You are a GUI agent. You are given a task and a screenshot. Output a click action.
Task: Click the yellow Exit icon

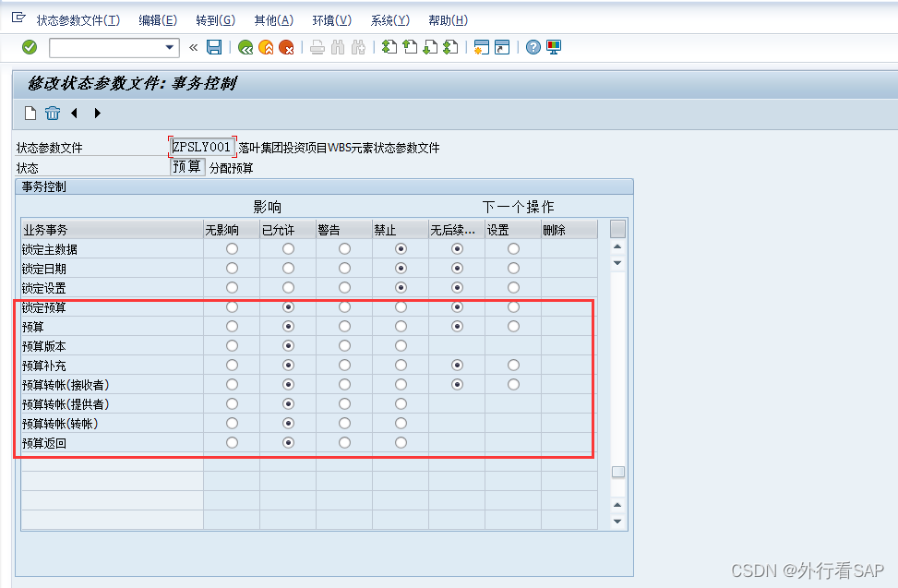[266, 47]
